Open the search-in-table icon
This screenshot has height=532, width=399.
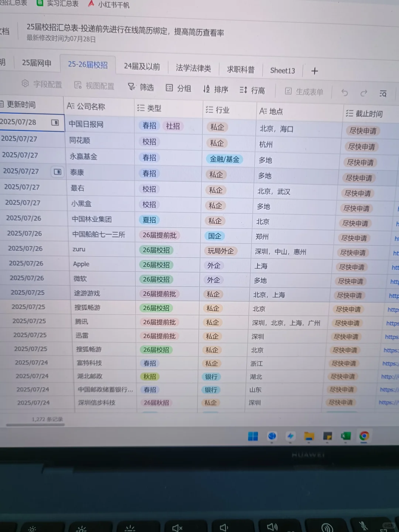(383, 94)
